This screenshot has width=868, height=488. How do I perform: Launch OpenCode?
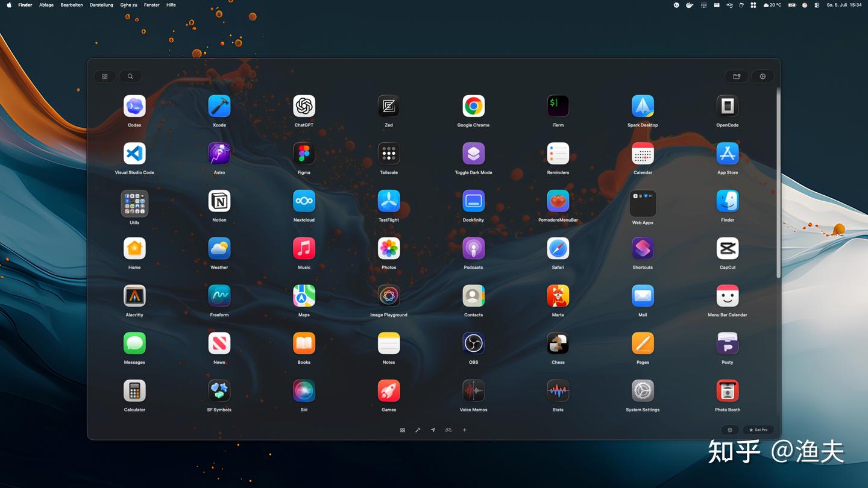coord(728,106)
